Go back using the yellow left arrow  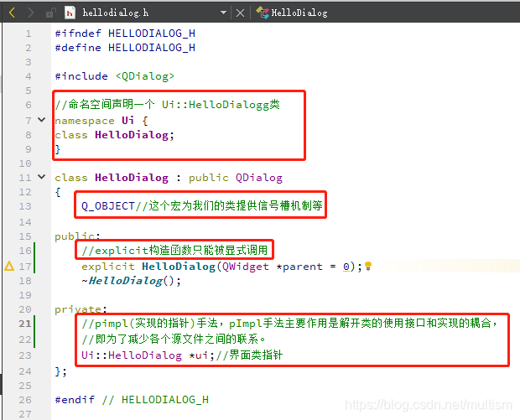[x=12, y=13]
